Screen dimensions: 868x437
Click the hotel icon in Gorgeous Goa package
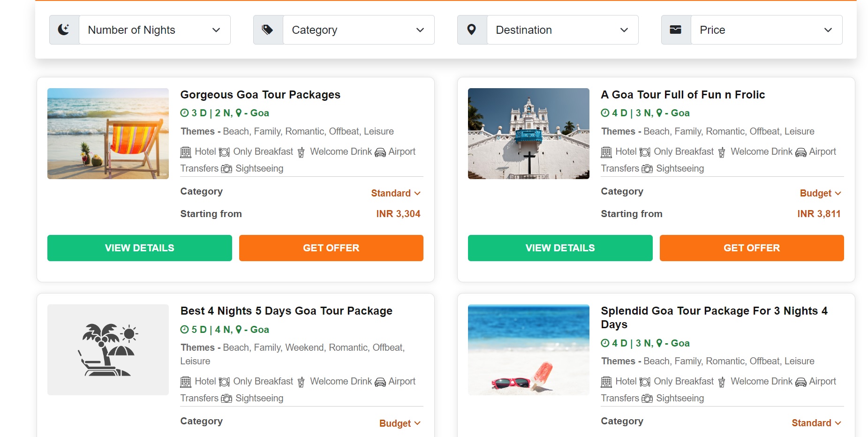pyautogui.click(x=186, y=152)
